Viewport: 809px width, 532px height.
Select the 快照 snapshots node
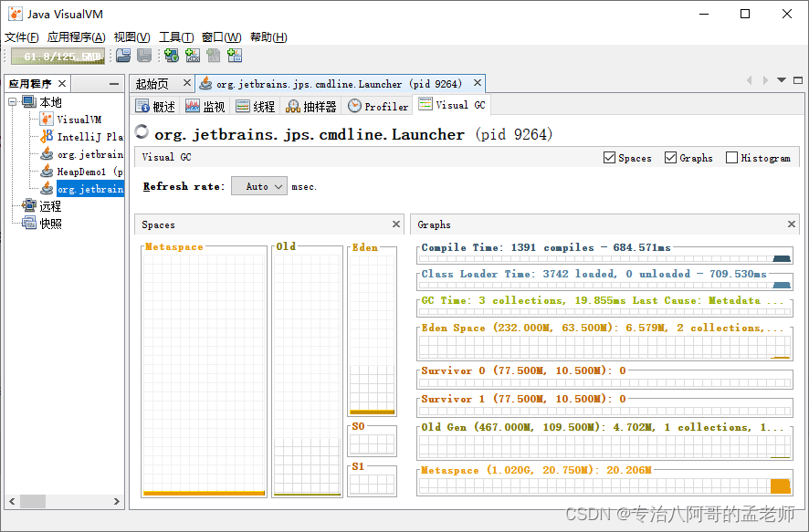(x=50, y=224)
